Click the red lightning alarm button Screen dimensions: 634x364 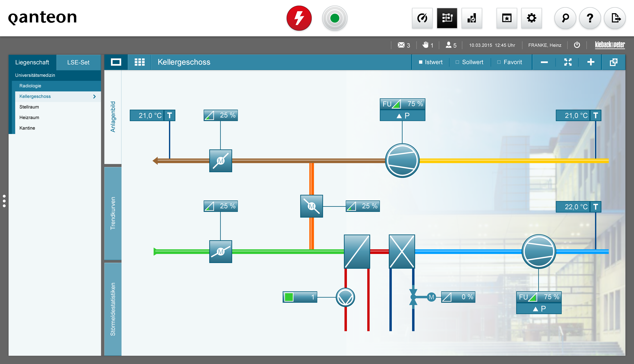pyautogui.click(x=299, y=18)
